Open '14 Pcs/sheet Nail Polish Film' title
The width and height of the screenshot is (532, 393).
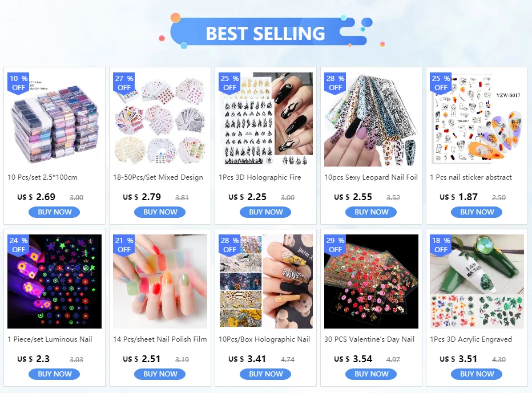[160, 339]
